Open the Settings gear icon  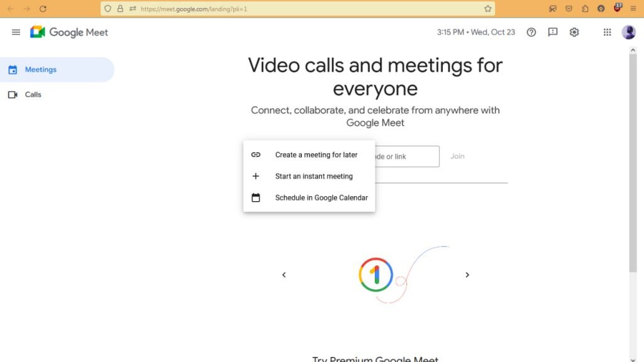574,32
